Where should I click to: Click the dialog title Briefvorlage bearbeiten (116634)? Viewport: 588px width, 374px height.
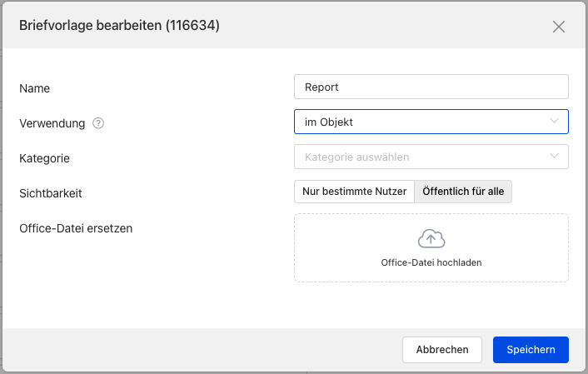pyautogui.click(x=119, y=26)
